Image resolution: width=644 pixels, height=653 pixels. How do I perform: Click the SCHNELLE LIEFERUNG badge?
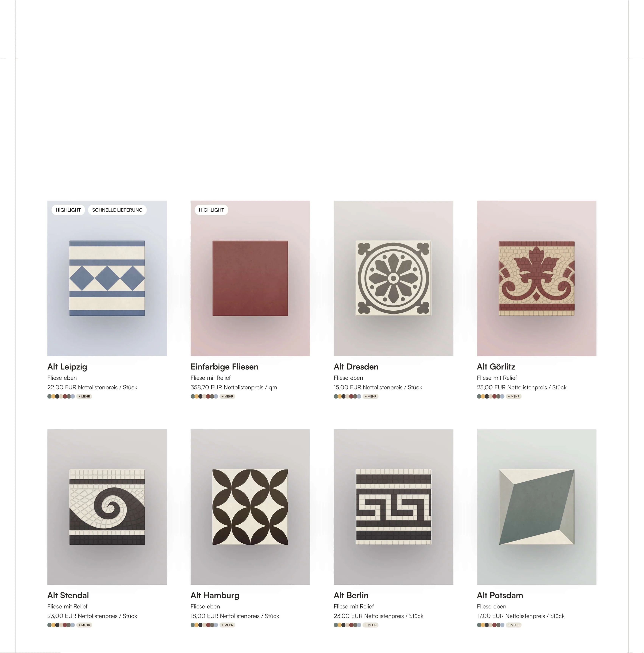[x=117, y=210]
